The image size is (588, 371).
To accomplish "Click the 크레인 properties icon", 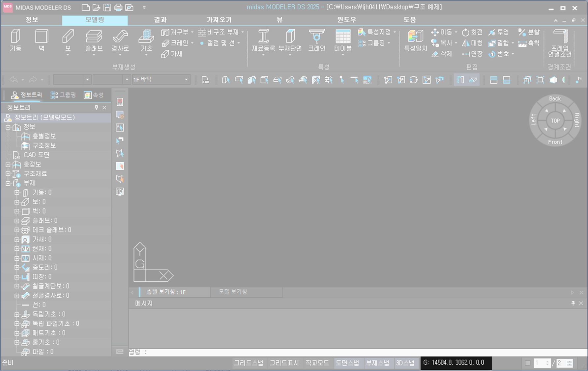I will (317, 40).
